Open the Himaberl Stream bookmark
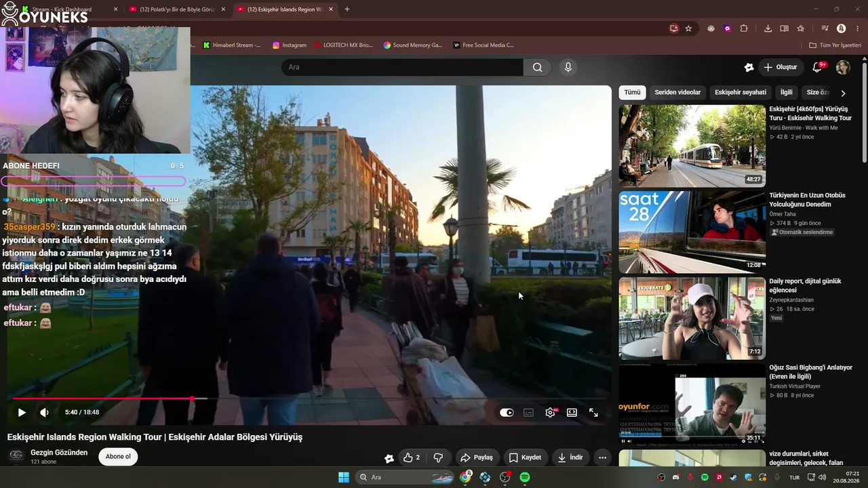The width and height of the screenshot is (868, 488). [232, 45]
